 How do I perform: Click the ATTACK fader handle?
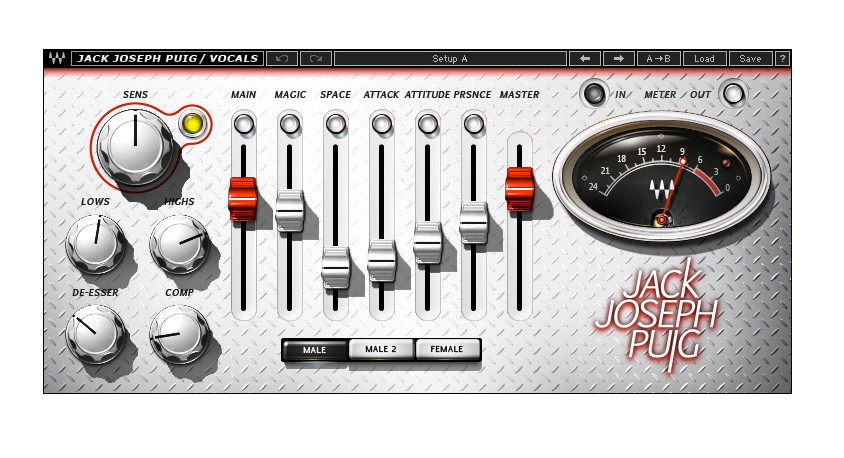pos(382,260)
